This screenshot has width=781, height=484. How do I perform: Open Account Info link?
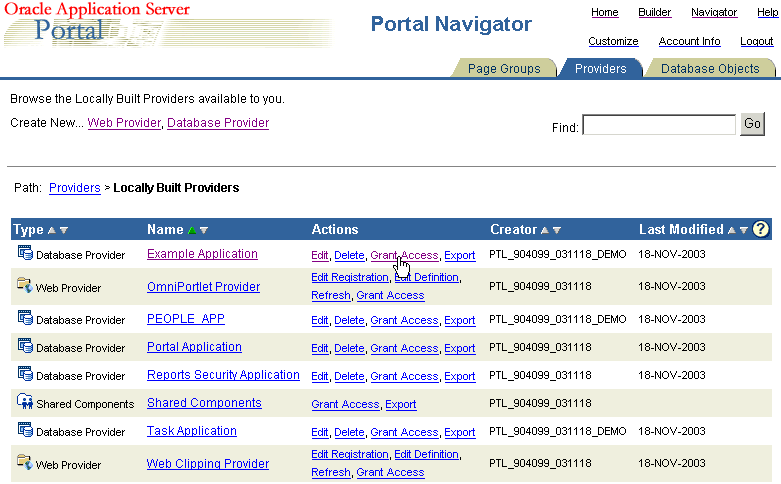(x=689, y=41)
